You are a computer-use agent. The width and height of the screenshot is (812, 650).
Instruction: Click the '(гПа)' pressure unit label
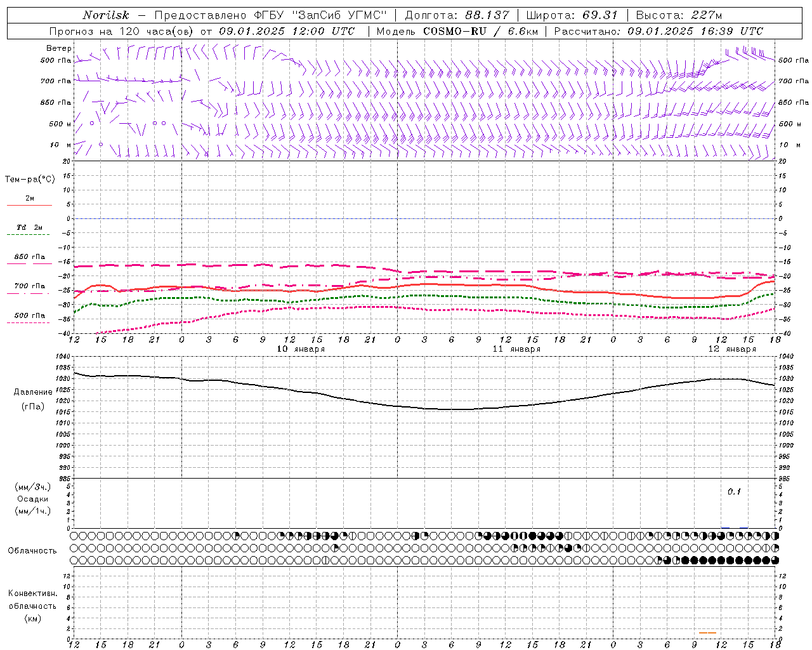click(33, 406)
